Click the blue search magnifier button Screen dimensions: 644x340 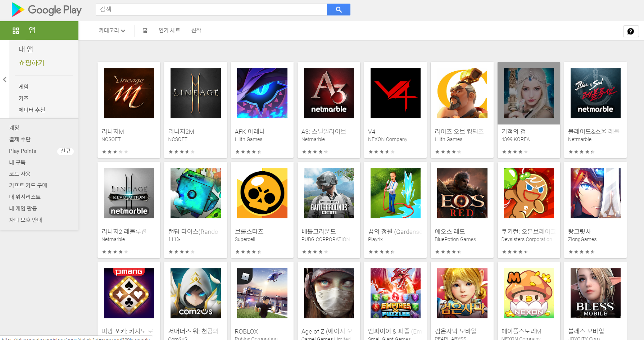point(339,10)
